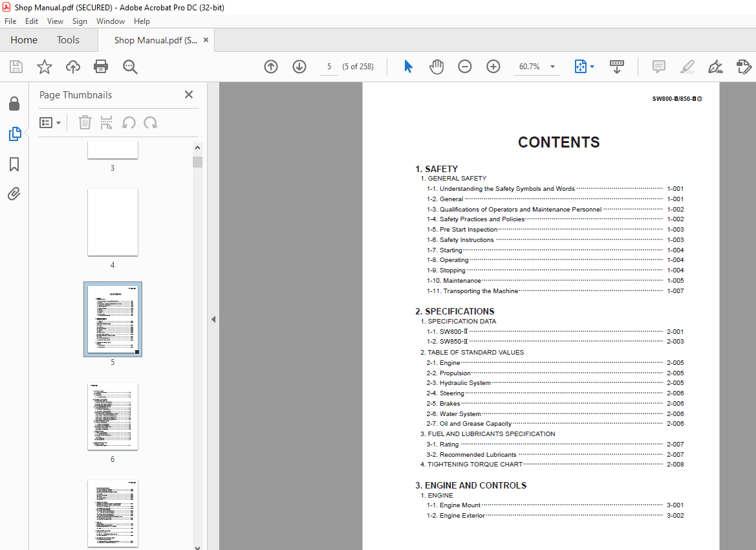The height and width of the screenshot is (550, 756).
Task: Add a comment with speech bubble icon
Action: click(658, 67)
